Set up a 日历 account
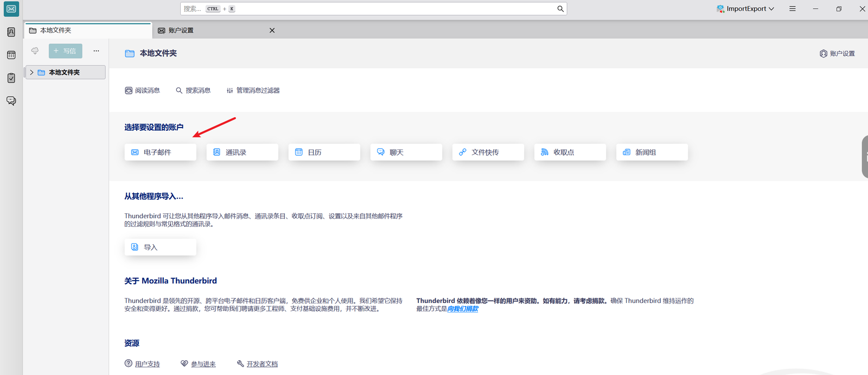Viewport: 868px width, 375px height. (324, 152)
